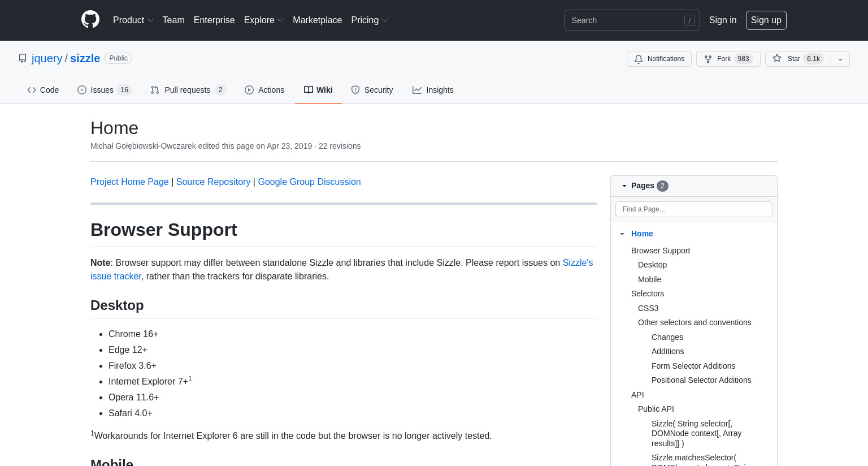Expand the Product menu

tap(133, 20)
